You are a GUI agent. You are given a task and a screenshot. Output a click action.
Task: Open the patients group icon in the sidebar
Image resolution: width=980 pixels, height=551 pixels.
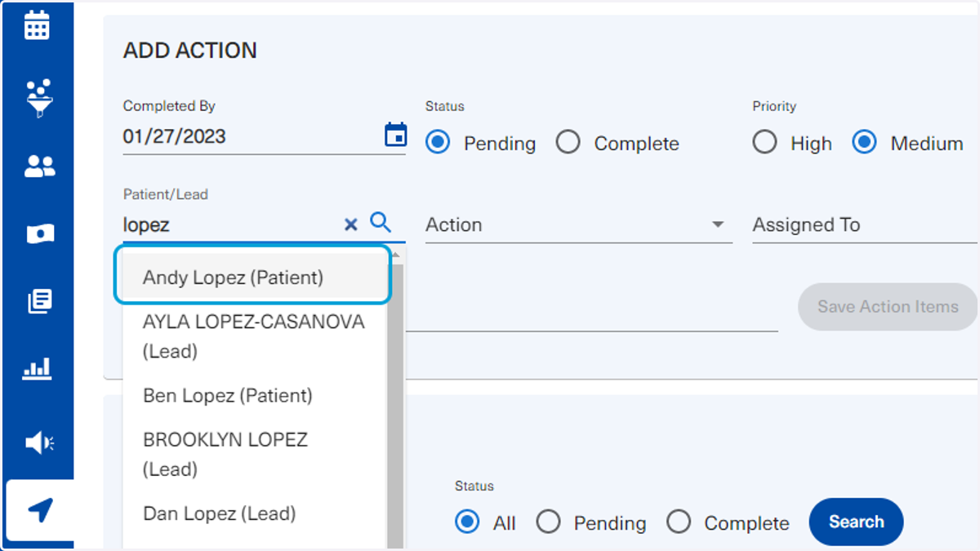coord(39,167)
